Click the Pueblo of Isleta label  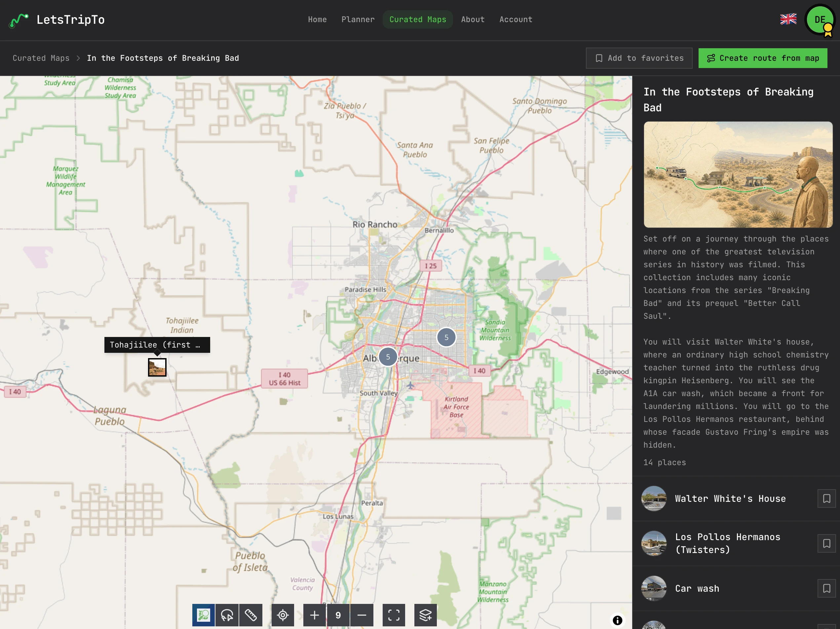pyautogui.click(x=250, y=561)
